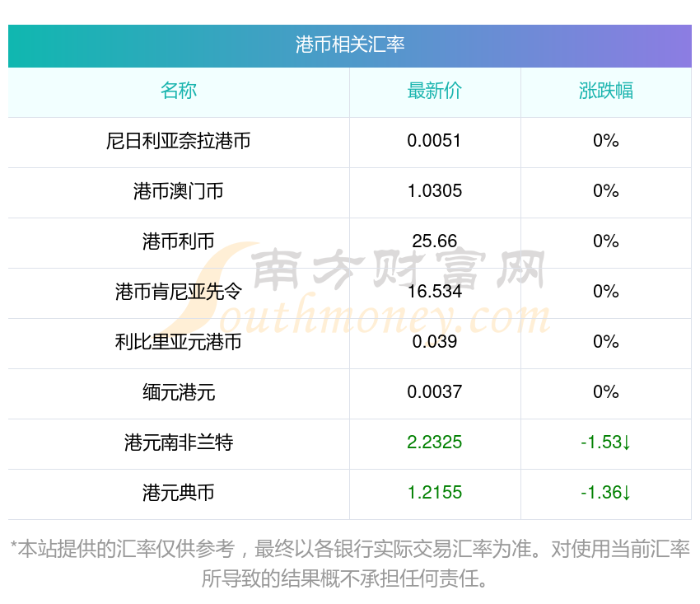Click the disclaimer line 所导致的结果概不承担任何责任
This screenshot has width=700, height=604.
344,579
